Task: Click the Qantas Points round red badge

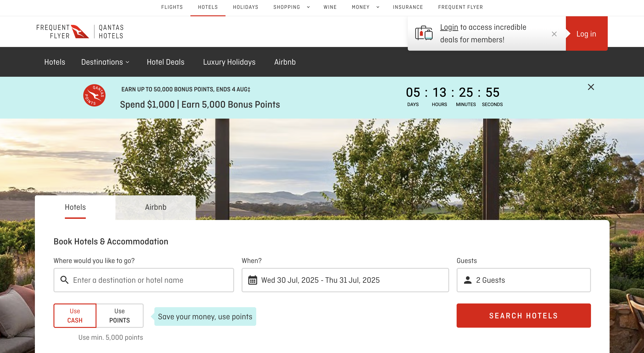Action: [94, 96]
